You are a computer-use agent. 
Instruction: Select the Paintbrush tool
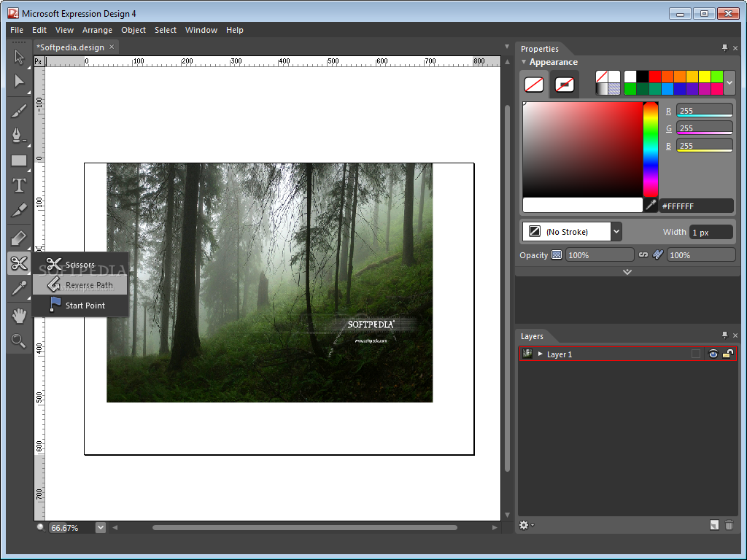click(19, 111)
